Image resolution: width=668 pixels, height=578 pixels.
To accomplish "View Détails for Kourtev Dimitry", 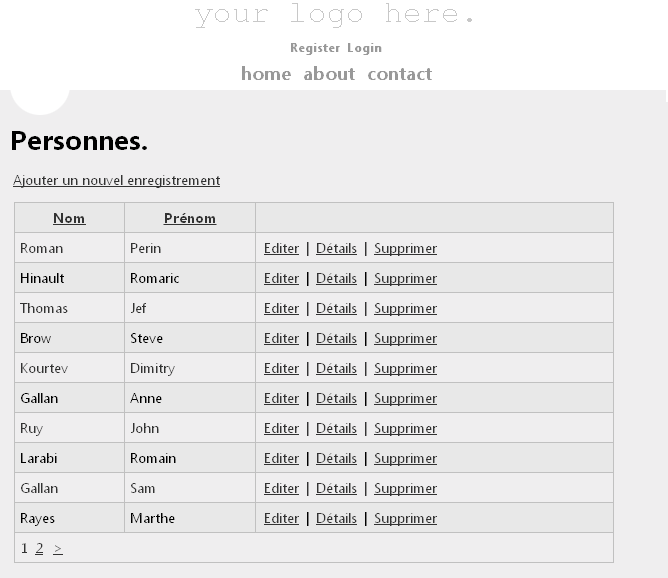I will pos(336,368).
